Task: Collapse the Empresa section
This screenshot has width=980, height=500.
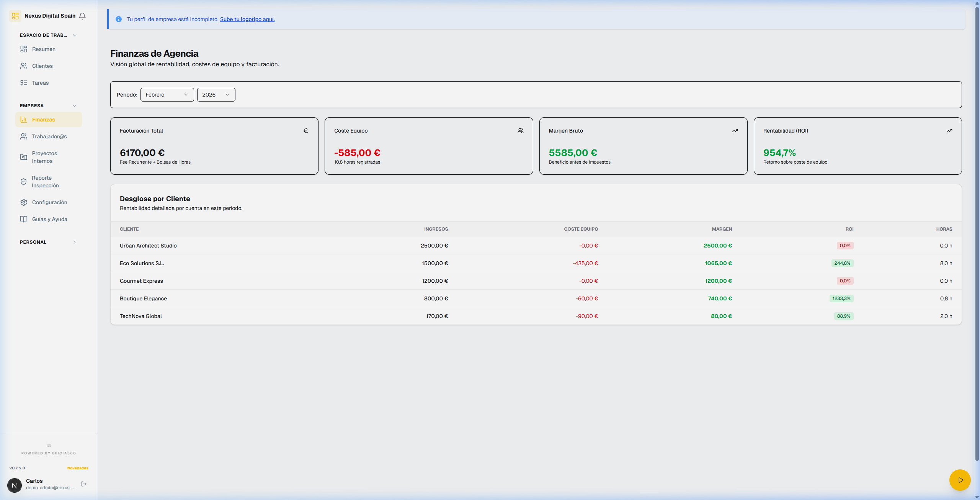Action: (x=75, y=106)
